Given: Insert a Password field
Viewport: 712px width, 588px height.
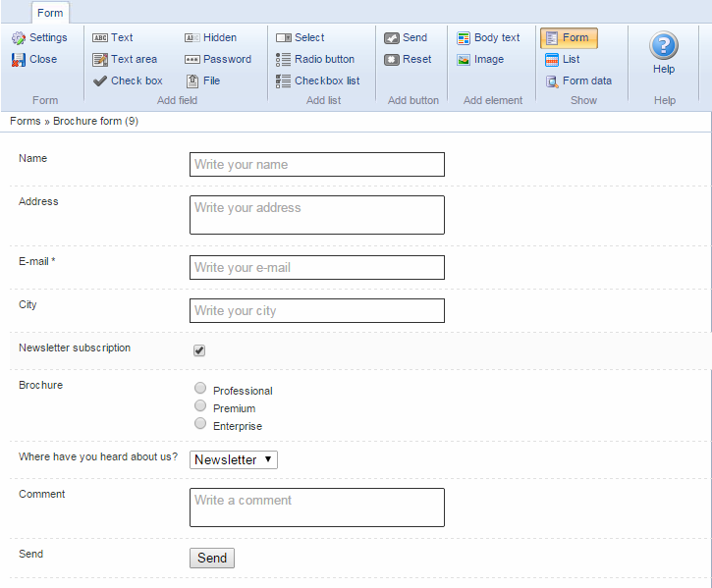Looking at the screenshot, I should [x=217, y=59].
